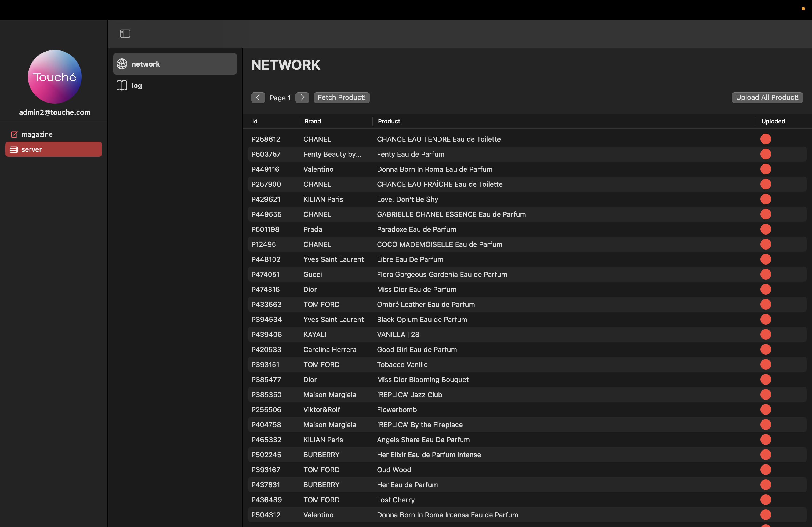Click the network globe icon
Screen dimensions: 812x527
click(122, 64)
